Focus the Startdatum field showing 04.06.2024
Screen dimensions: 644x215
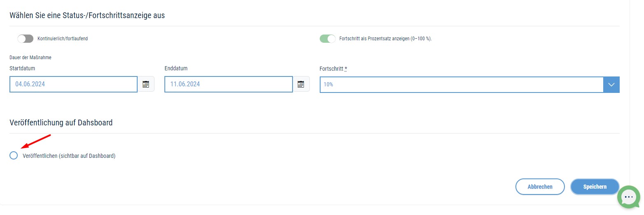pos(73,84)
